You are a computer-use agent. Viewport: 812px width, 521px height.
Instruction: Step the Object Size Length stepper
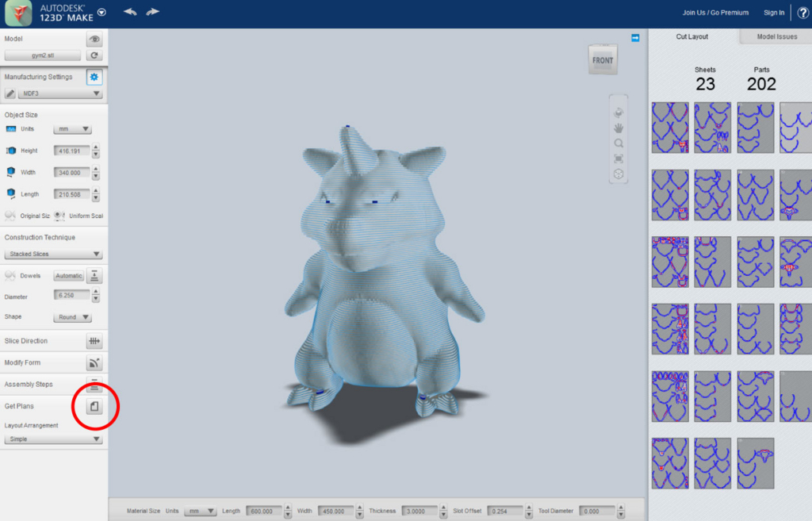pos(96,194)
